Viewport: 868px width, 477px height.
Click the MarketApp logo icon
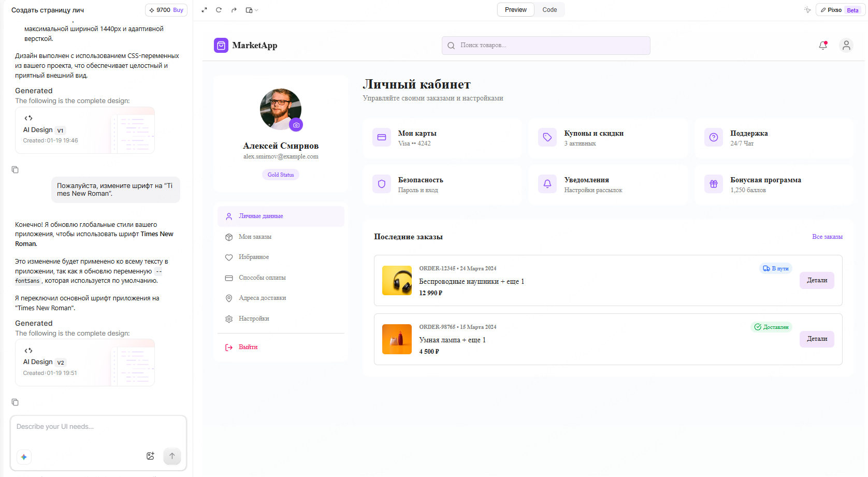coord(221,46)
